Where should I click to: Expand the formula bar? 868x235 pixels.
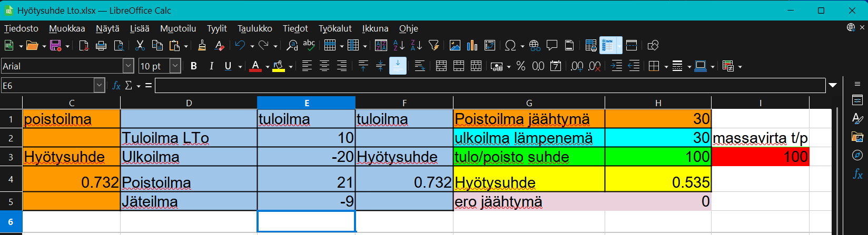pyautogui.click(x=833, y=85)
